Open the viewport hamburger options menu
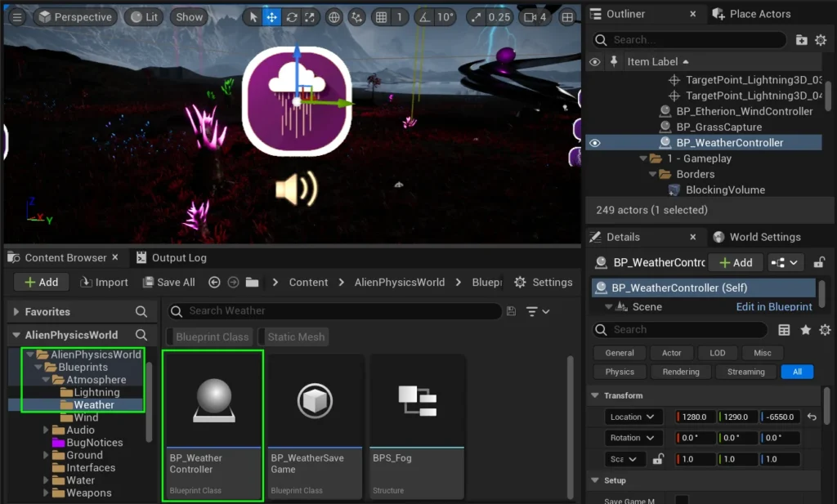Viewport: 837px width, 504px height. (17, 17)
